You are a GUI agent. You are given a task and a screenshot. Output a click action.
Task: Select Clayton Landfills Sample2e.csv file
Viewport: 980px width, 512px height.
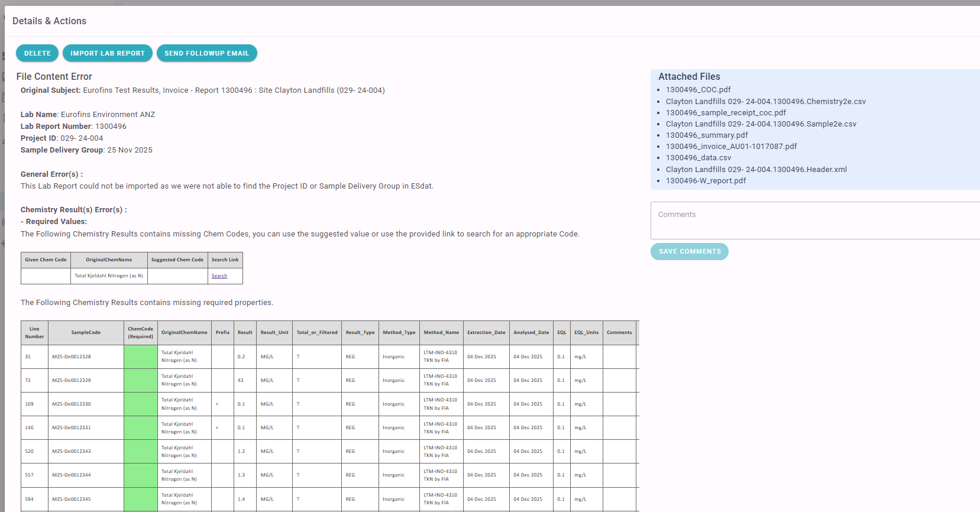[x=761, y=124]
